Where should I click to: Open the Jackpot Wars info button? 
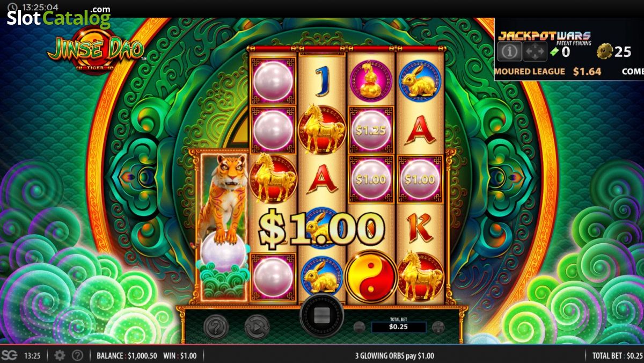click(x=509, y=52)
